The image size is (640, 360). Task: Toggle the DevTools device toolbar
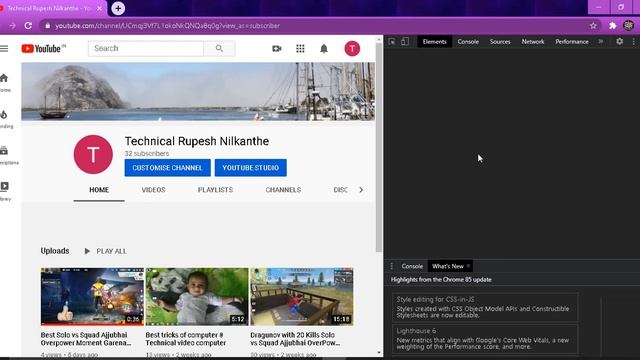pos(404,42)
